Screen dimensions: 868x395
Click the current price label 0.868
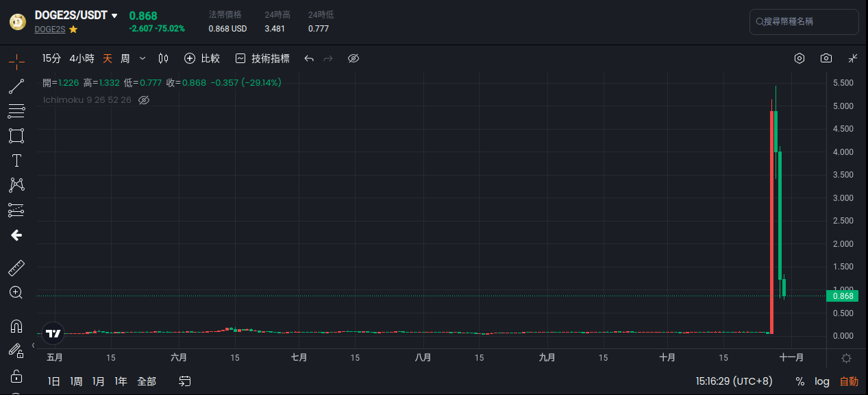tap(841, 296)
